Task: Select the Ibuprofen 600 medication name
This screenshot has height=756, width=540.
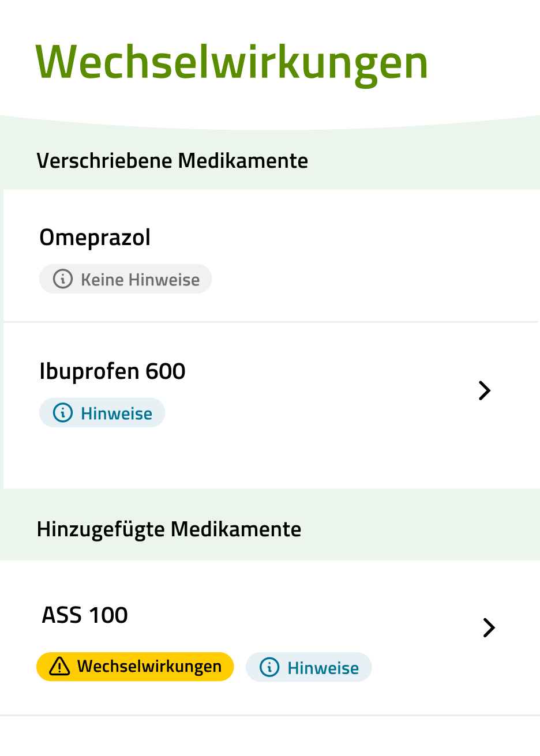Action: (x=112, y=371)
